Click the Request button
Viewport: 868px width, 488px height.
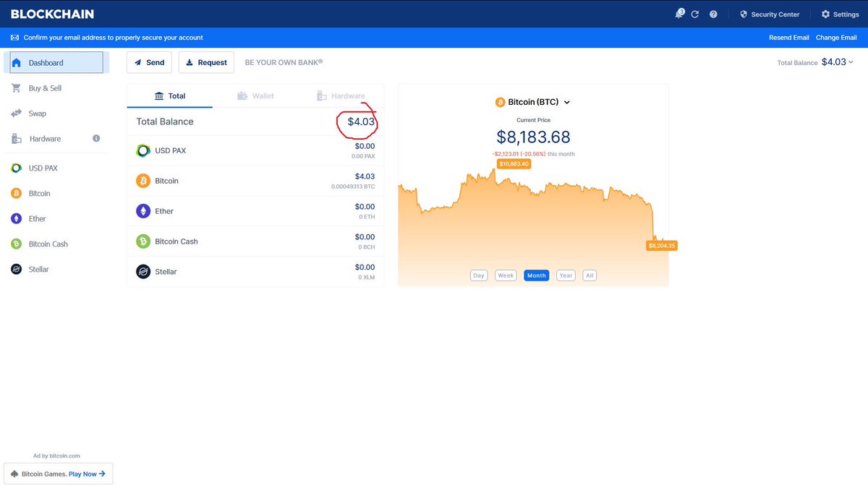[206, 62]
